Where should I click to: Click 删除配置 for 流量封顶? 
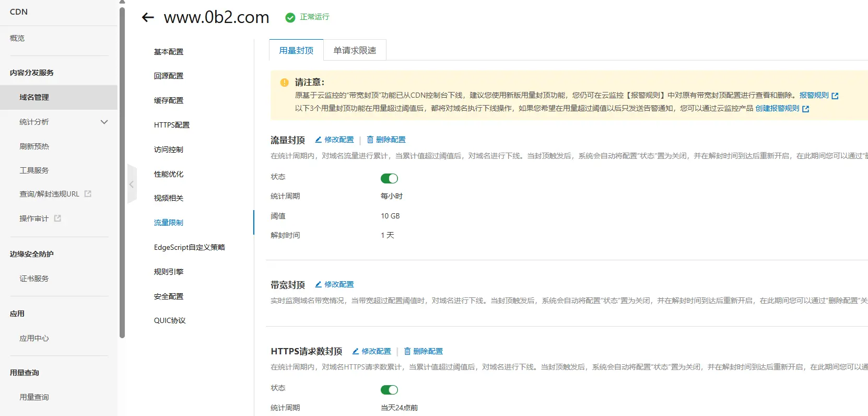386,140
